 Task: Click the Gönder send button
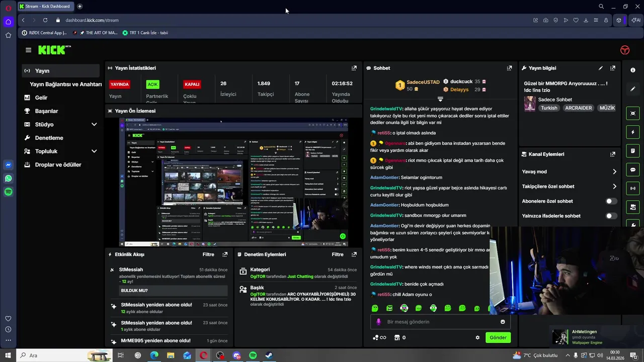click(x=498, y=337)
